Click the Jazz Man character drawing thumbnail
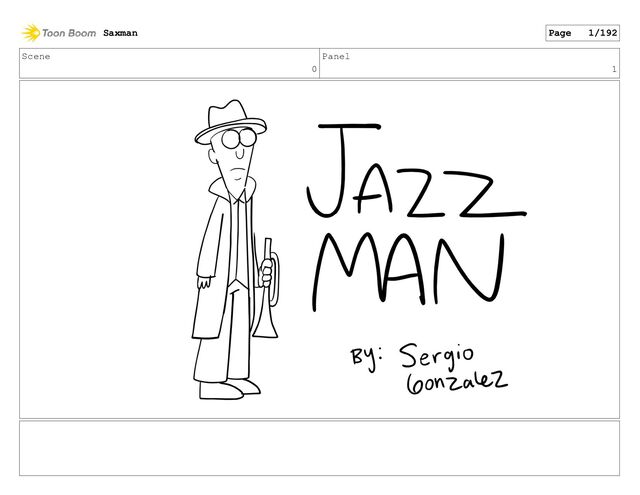The height and width of the screenshot is (495, 640). click(236, 249)
